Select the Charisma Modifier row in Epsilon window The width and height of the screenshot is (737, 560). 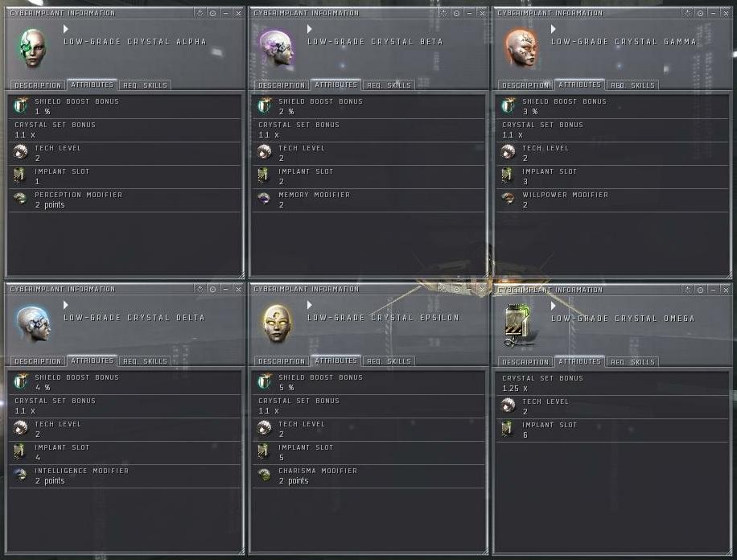tap(368, 476)
